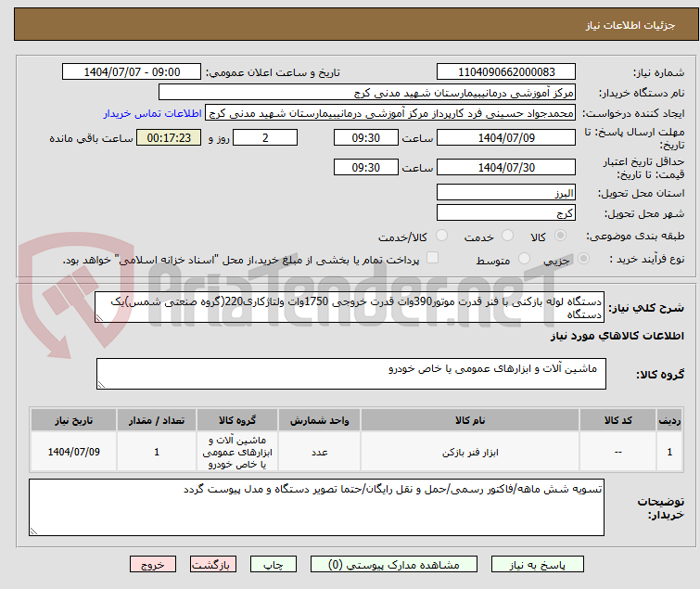The image size is (700, 589).
Task: Click the بازگشت back button
Action: pyautogui.click(x=213, y=565)
